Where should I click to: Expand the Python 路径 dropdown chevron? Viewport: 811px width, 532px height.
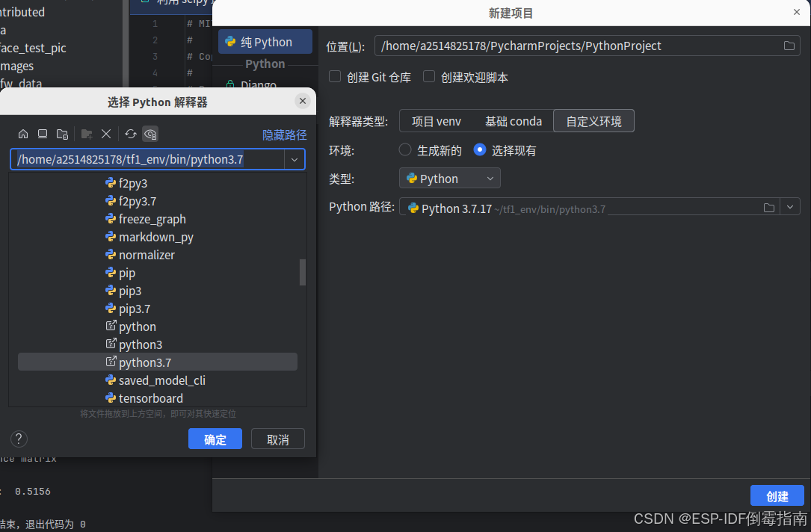pyautogui.click(x=790, y=206)
